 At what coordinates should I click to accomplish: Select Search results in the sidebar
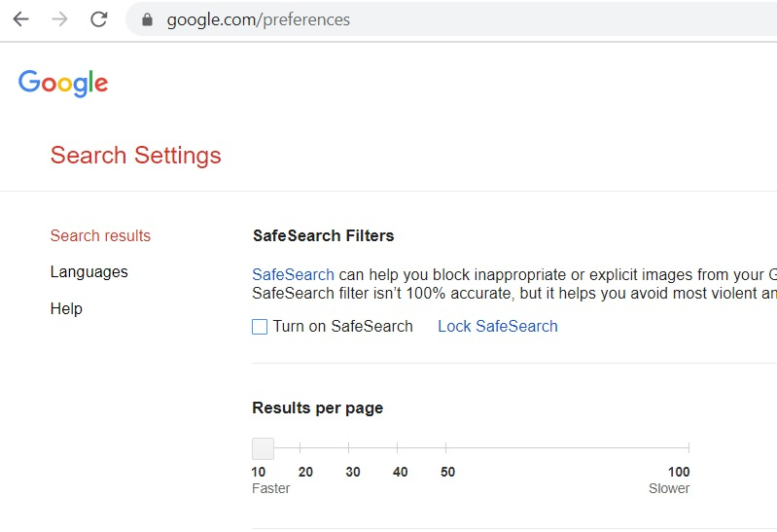100,235
